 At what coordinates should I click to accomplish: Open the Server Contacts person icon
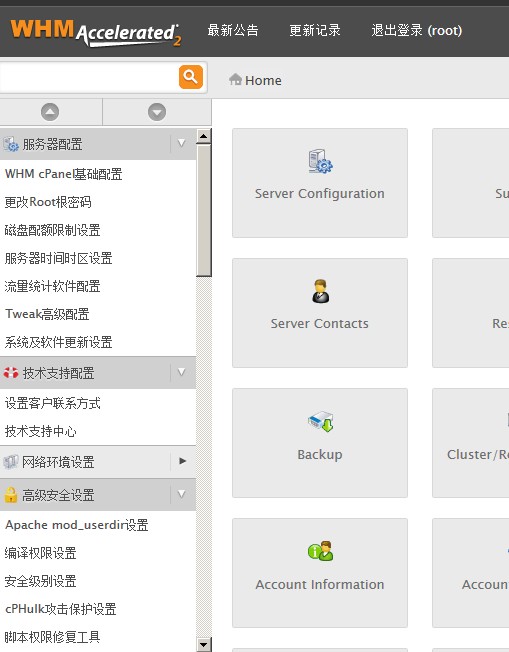(321, 291)
